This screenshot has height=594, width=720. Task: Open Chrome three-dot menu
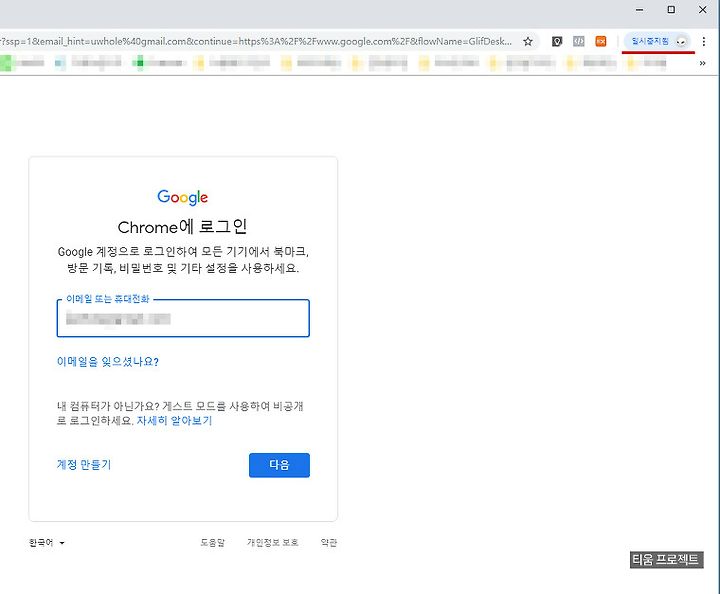pos(703,41)
